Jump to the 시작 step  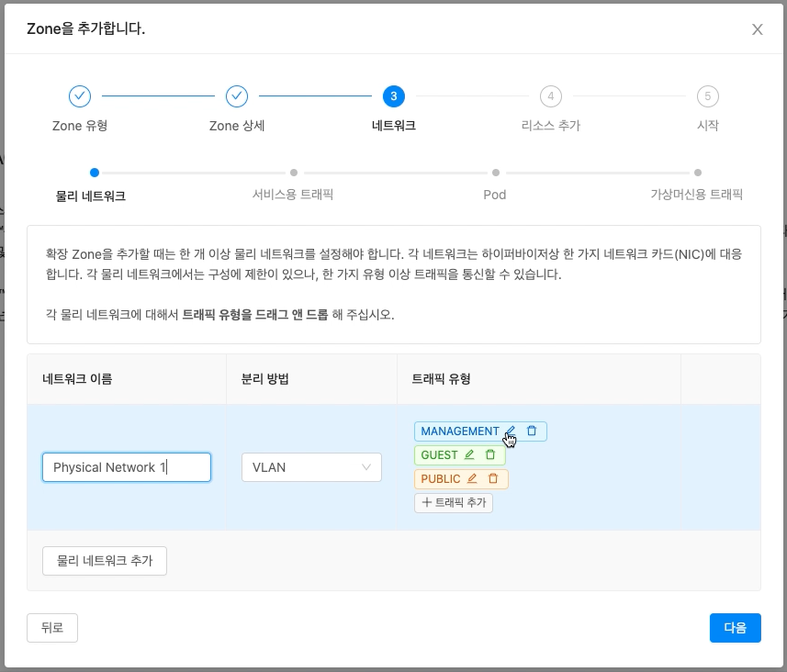coord(708,95)
